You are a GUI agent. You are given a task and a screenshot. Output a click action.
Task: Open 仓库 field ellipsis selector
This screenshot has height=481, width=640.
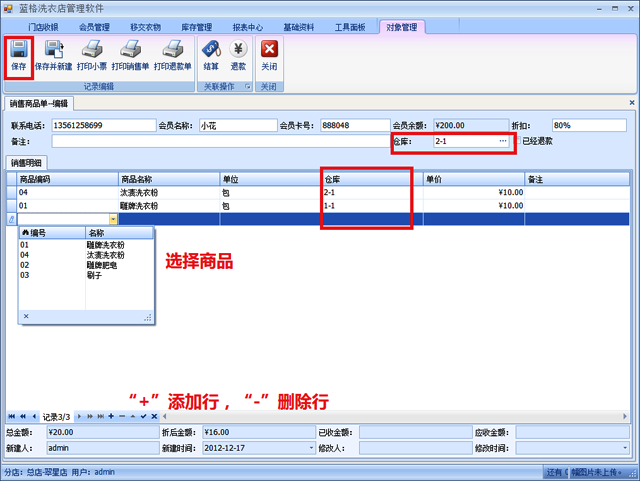point(503,141)
